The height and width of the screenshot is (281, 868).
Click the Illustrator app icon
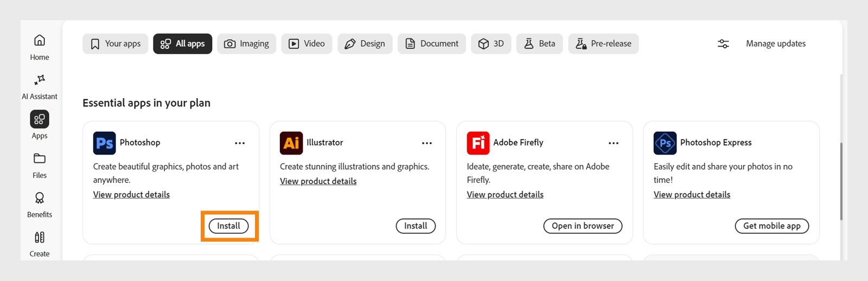(x=291, y=143)
